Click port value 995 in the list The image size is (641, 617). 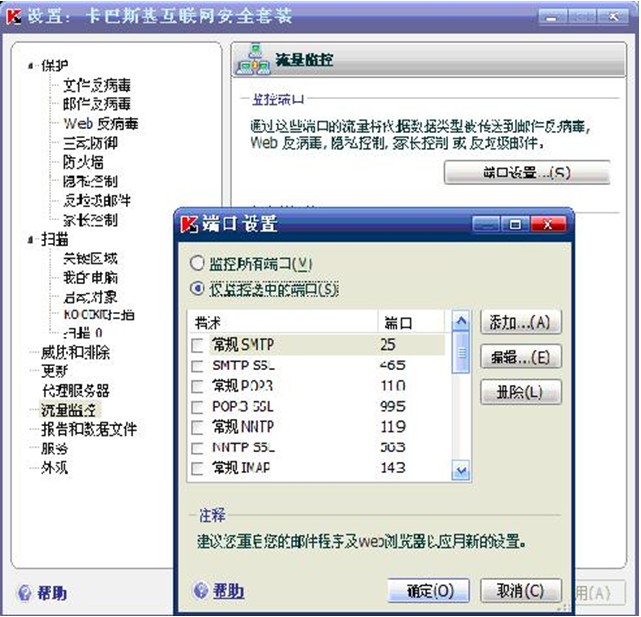392,406
